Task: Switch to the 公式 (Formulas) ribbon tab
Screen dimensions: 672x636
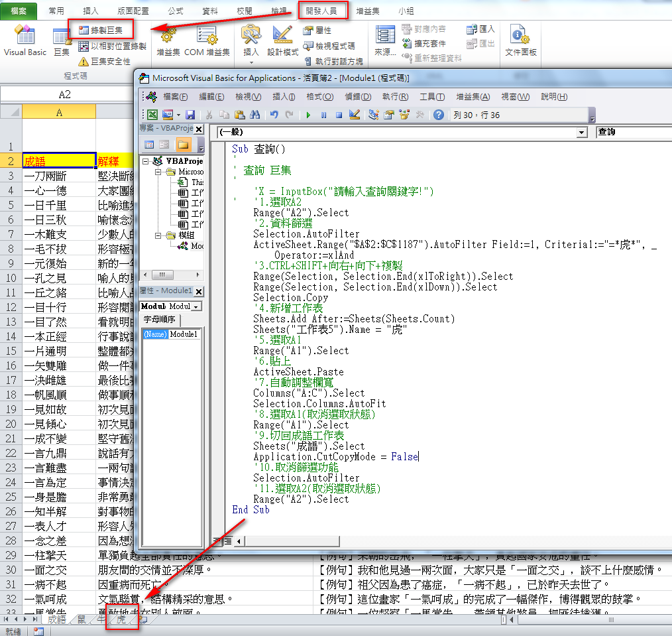Action: [176, 11]
